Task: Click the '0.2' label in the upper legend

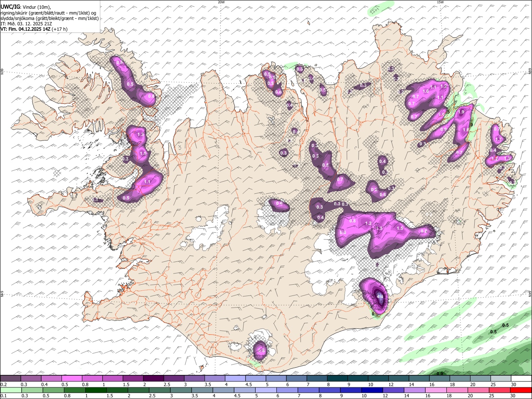Action: coord(3,384)
